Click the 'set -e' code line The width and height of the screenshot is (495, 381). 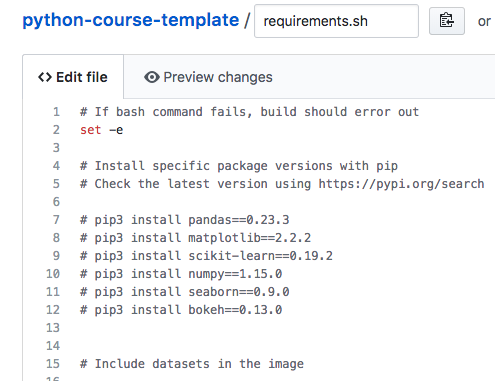coord(102,130)
